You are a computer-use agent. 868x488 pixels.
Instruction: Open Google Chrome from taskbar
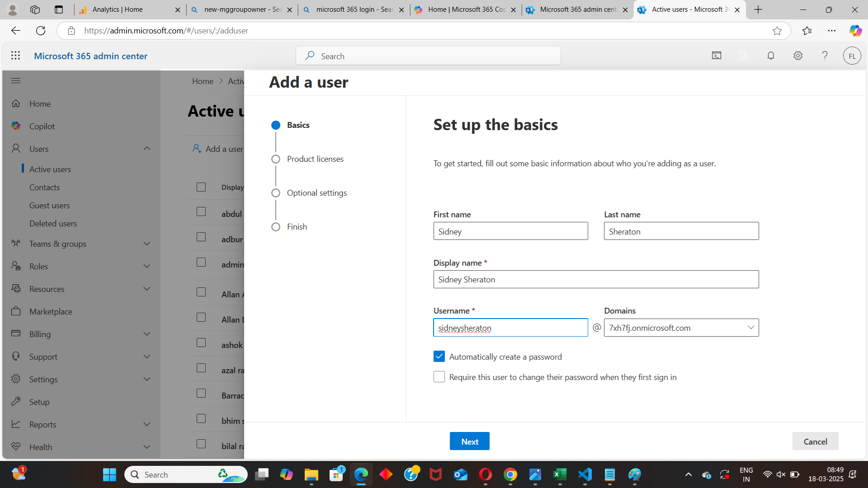coord(510,474)
